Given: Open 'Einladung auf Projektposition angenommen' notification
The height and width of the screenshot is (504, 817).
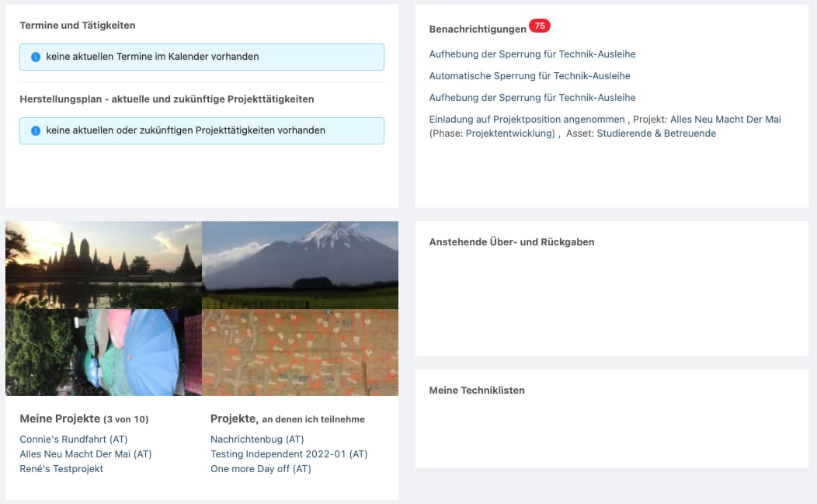Looking at the screenshot, I should (x=527, y=120).
